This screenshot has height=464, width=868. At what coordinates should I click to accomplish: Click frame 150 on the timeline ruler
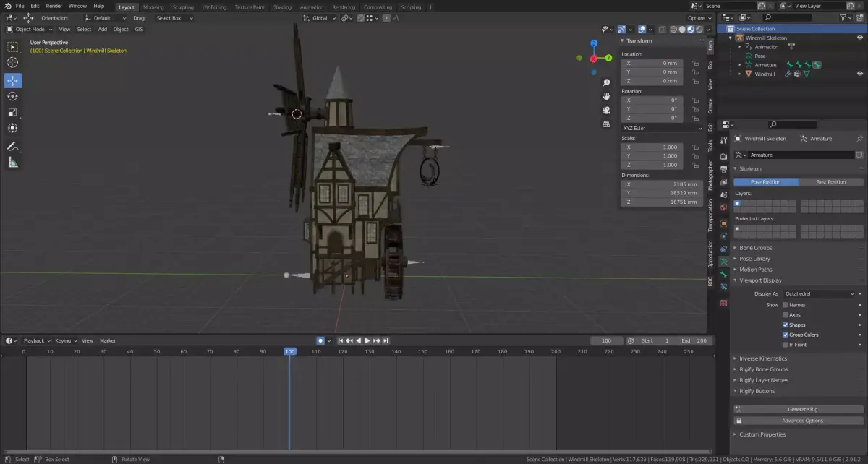point(422,351)
